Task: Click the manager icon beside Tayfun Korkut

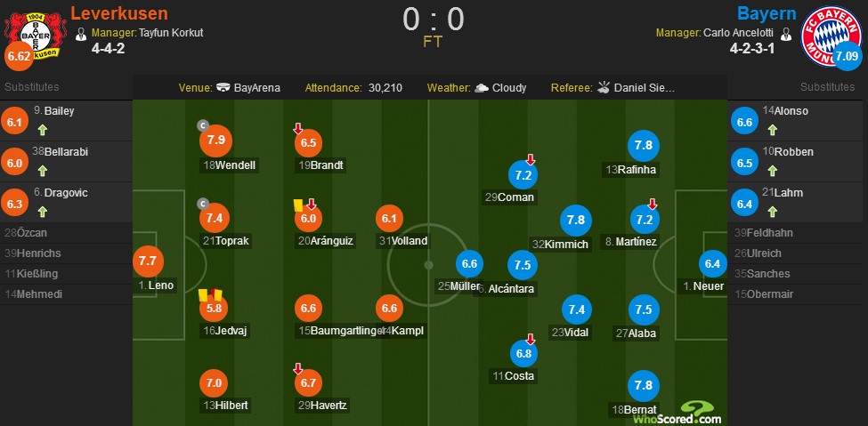Action: 81,35
